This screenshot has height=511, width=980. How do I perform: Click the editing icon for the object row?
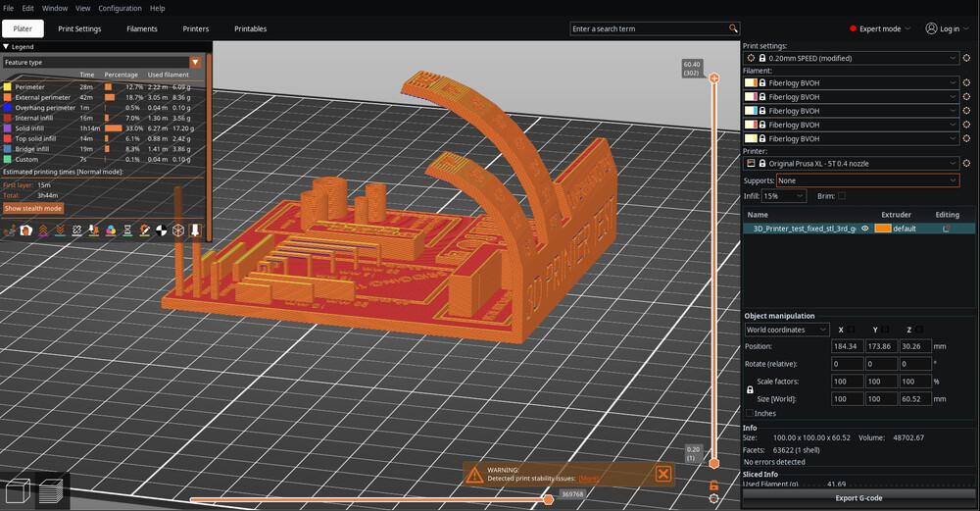click(x=947, y=229)
